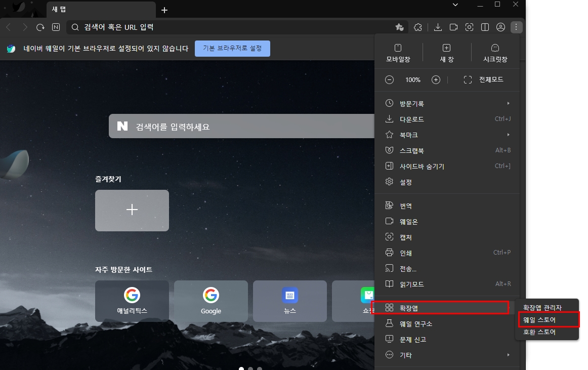Toggle the sidebar panel icon in toolbar
This screenshot has width=588, height=370.
pyautogui.click(x=485, y=27)
